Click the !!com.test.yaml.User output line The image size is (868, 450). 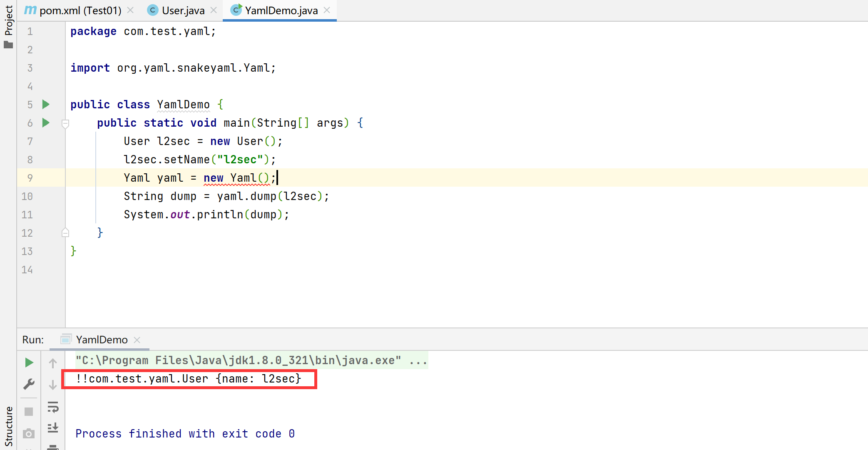point(188,379)
